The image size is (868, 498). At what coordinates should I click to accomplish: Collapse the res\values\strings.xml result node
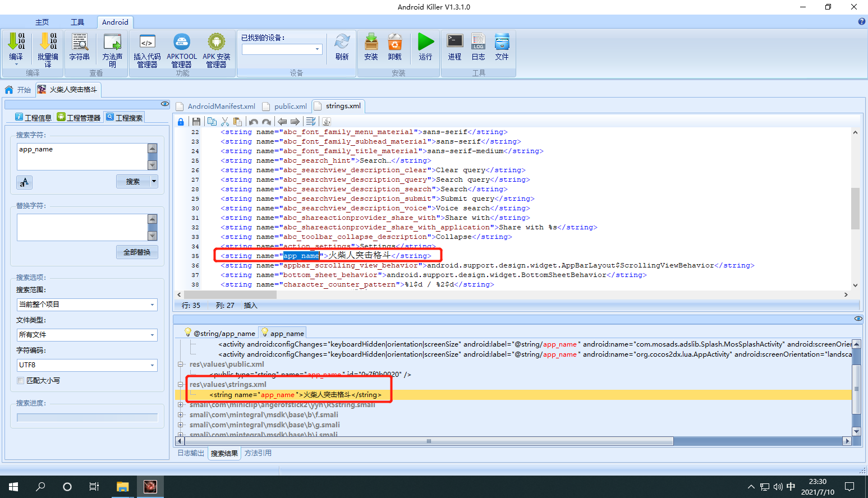181,385
